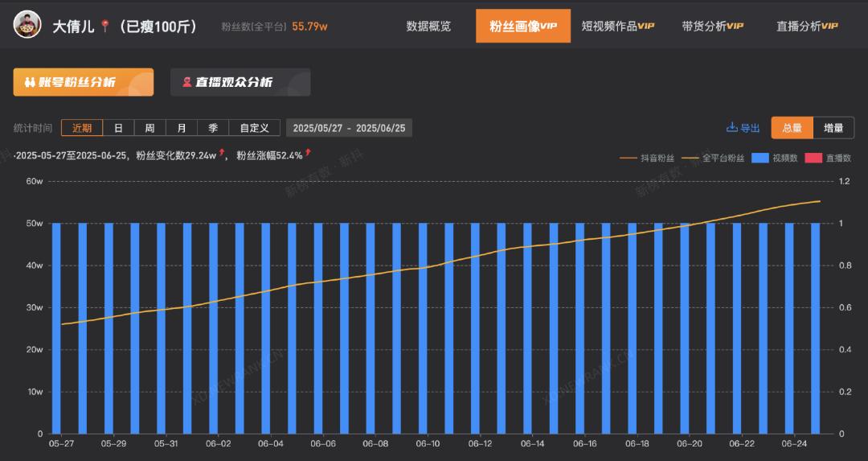The height and width of the screenshot is (461, 868).
Task: Click the 全平台粉丝 legend line marker
Action: click(690, 158)
